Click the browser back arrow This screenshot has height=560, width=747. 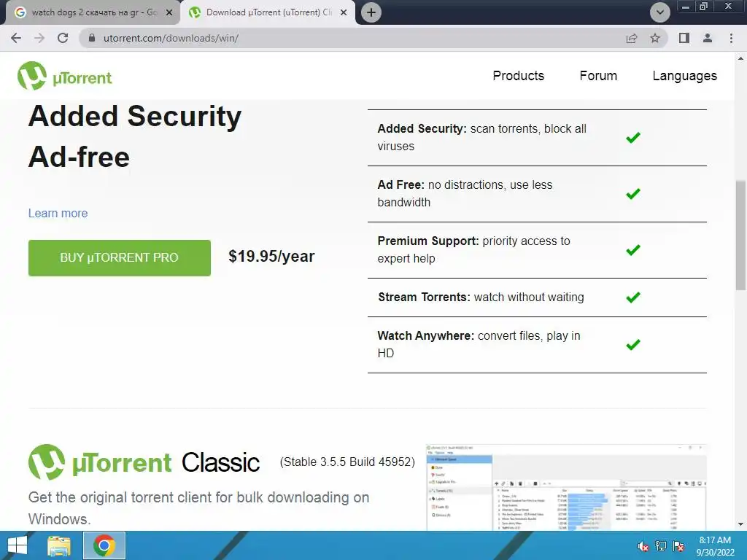16,38
